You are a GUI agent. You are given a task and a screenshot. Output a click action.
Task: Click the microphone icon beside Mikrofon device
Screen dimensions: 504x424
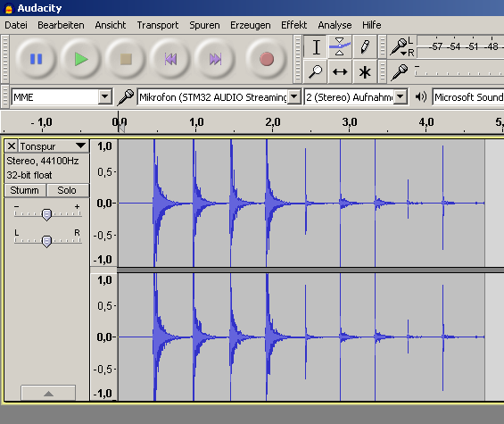pyautogui.click(x=125, y=97)
